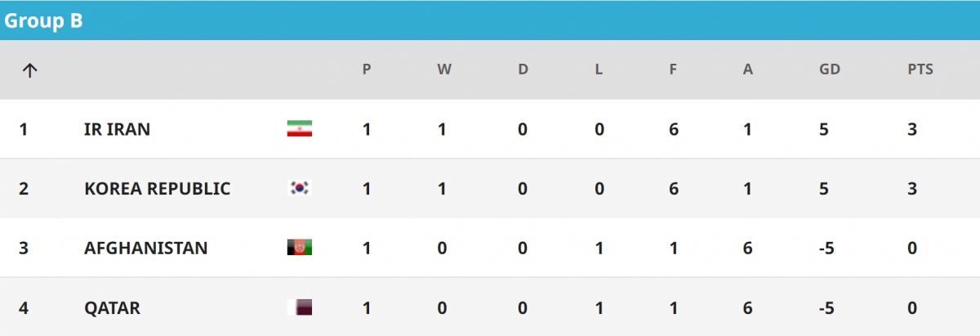Click IR Iran's points value 3
The width and height of the screenshot is (980, 336).
[x=912, y=129]
